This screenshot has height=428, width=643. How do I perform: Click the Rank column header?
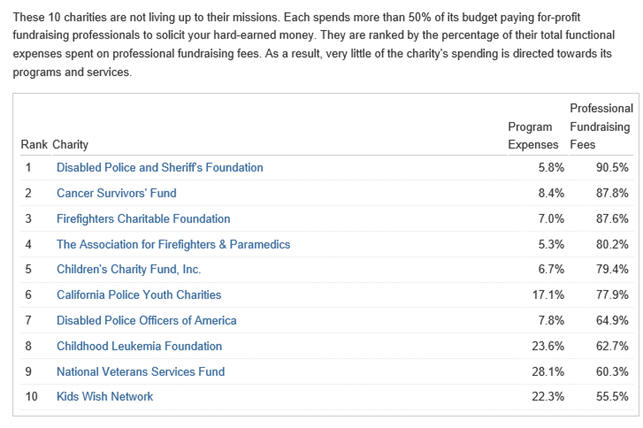tap(34, 145)
